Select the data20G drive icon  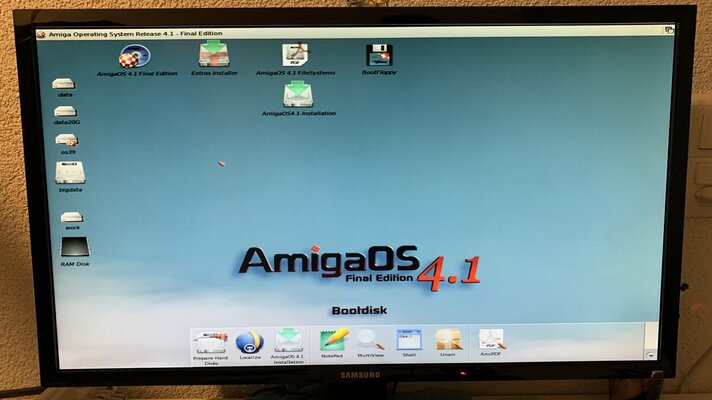click(x=66, y=111)
